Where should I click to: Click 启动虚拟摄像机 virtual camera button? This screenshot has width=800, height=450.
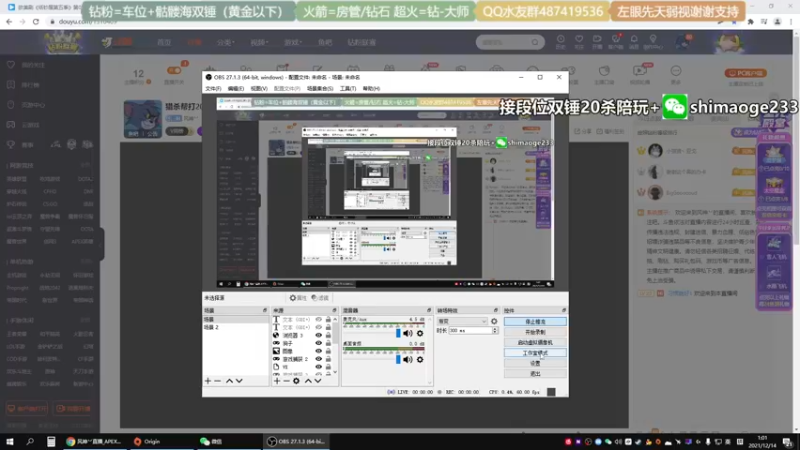[535, 342]
